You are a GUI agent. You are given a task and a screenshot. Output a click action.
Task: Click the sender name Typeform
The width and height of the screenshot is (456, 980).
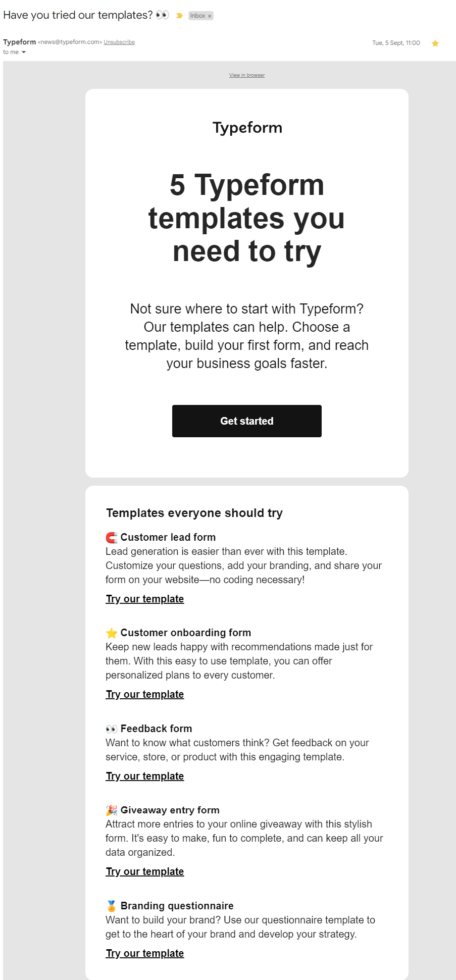tap(19, 42)
